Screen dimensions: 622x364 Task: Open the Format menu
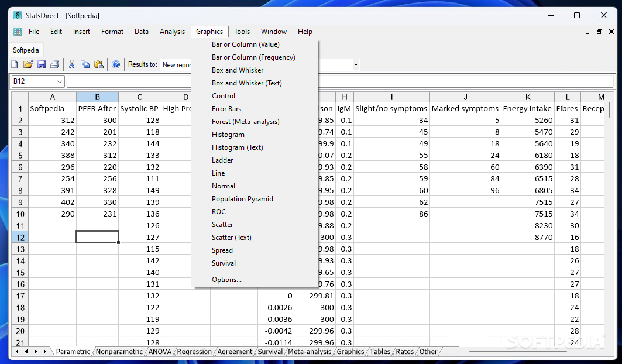[112, 32]
